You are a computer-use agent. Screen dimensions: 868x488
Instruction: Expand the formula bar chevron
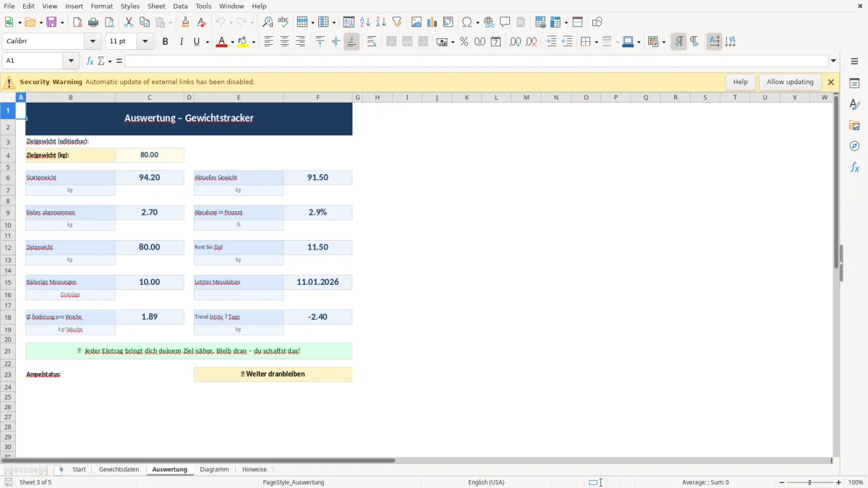click(x=833, y=61)
